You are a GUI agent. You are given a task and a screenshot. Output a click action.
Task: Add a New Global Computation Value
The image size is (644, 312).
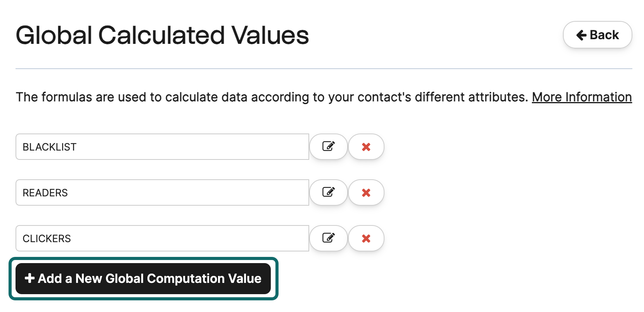point(143,279)
